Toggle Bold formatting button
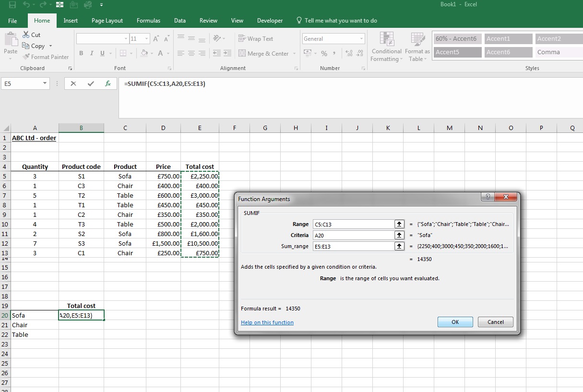Viewport: 583px width, 392px height. (x=81, y=53)
